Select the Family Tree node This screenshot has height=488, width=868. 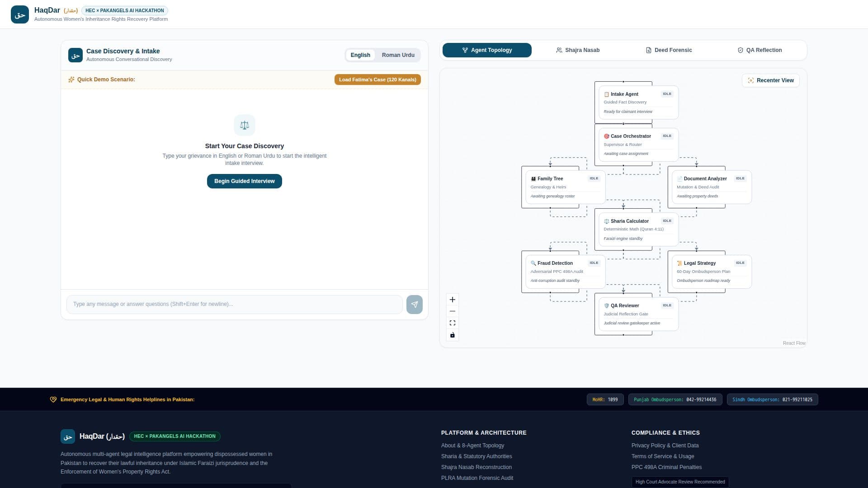click(x=565, y=187)
